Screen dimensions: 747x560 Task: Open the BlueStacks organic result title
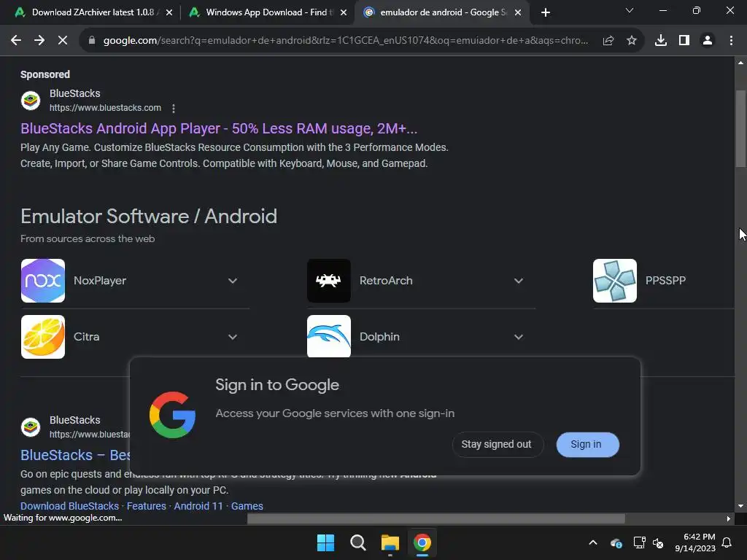[75, 455]
